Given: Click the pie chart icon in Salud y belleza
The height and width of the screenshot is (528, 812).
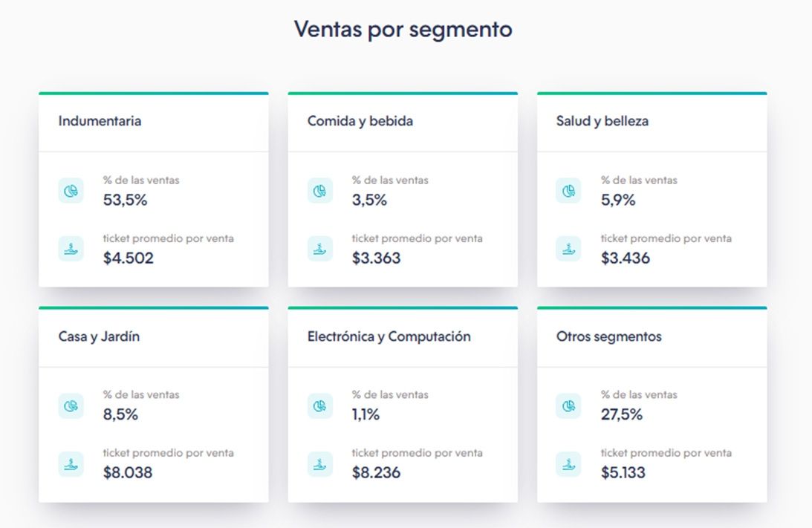Looking at the screenshot, I should 569,191.
